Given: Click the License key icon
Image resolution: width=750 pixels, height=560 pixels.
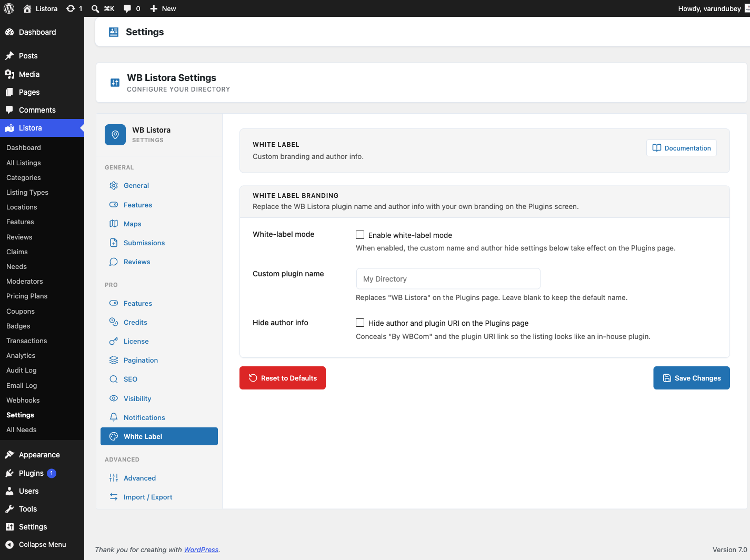Looking at the screenshot, I should point(114,341).
